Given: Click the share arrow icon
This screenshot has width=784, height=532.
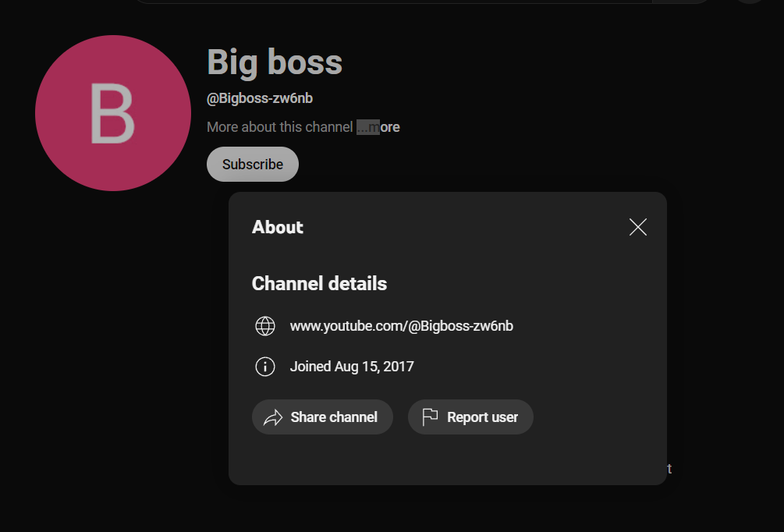Looking at the screenshot, I should click(x=273, y=417).
